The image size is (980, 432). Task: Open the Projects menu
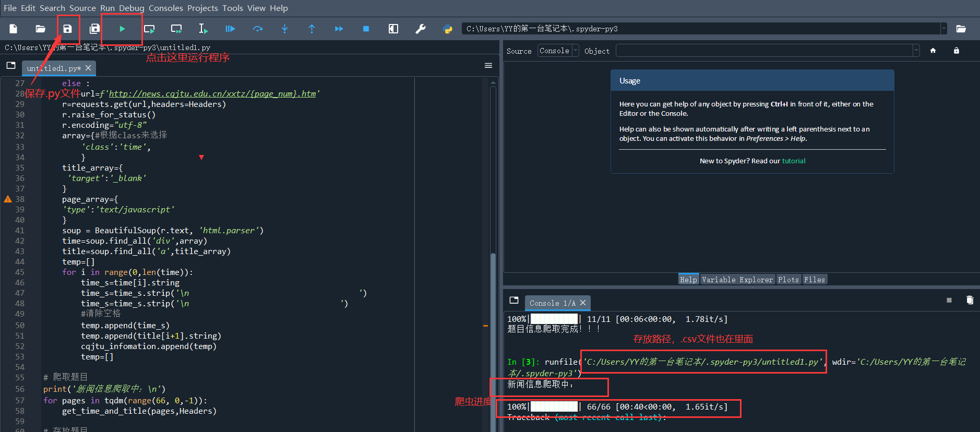click(x=202, y=8)
